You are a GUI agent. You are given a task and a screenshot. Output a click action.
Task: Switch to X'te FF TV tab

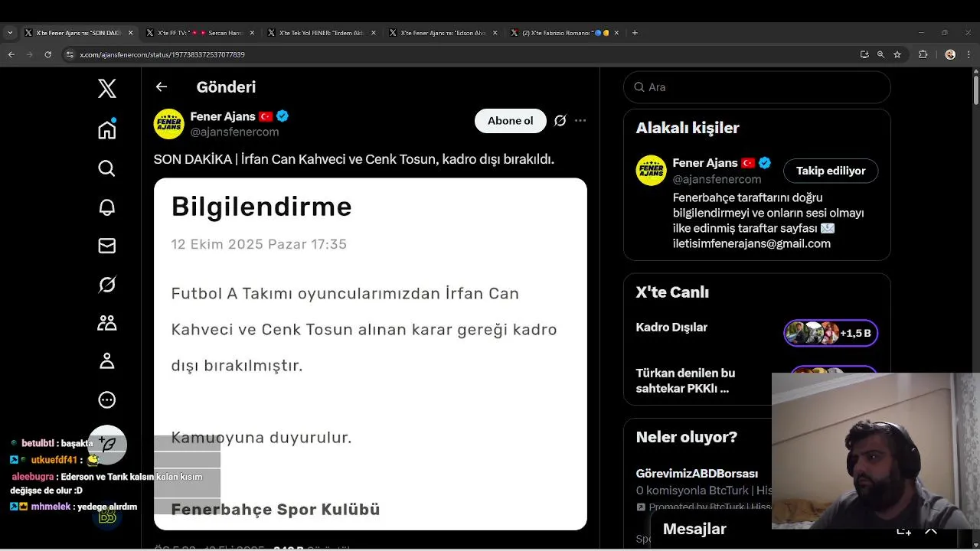click(201, 33)
